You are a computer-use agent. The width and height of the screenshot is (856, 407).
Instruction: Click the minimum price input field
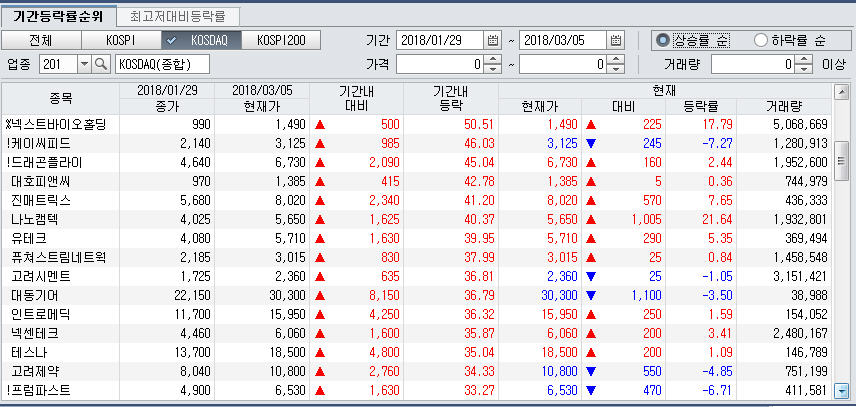[440, 64]
